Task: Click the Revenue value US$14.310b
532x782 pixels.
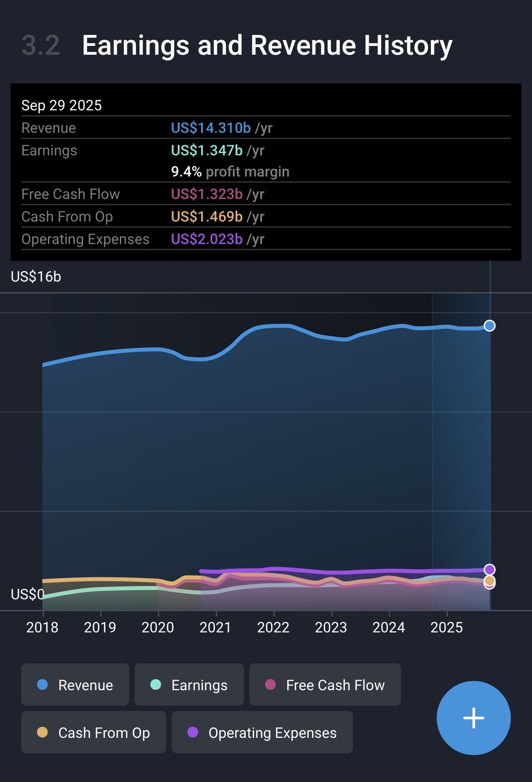Action: click(211, 128)
